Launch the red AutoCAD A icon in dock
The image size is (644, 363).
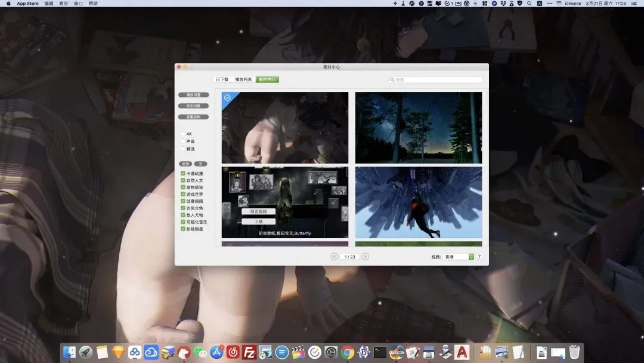(x=462, y=352)
